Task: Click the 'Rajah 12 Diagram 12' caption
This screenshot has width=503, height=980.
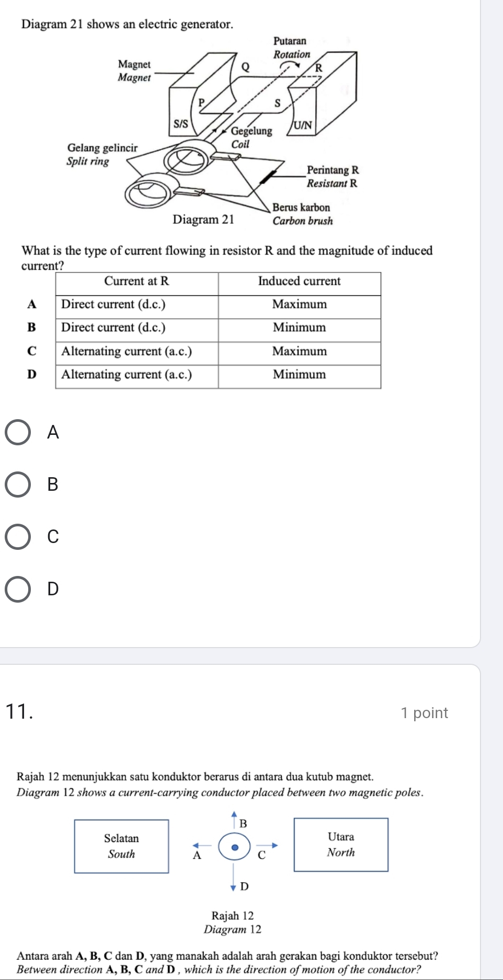Action: click(233, 923)
